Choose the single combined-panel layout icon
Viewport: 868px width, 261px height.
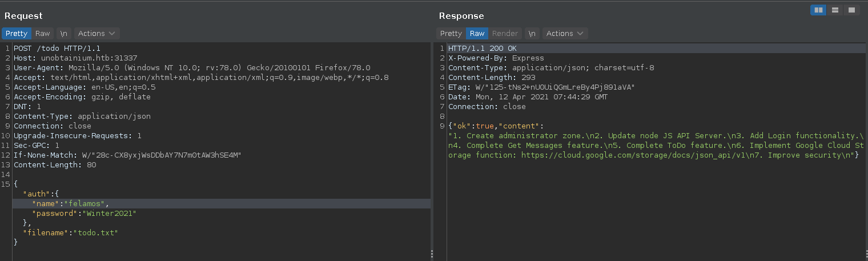tap(851, 10)
